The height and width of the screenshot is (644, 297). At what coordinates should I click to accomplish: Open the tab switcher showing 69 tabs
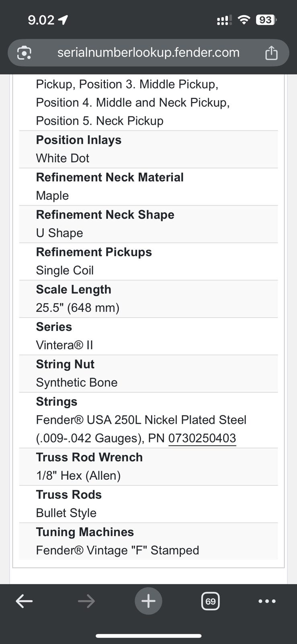210,601
